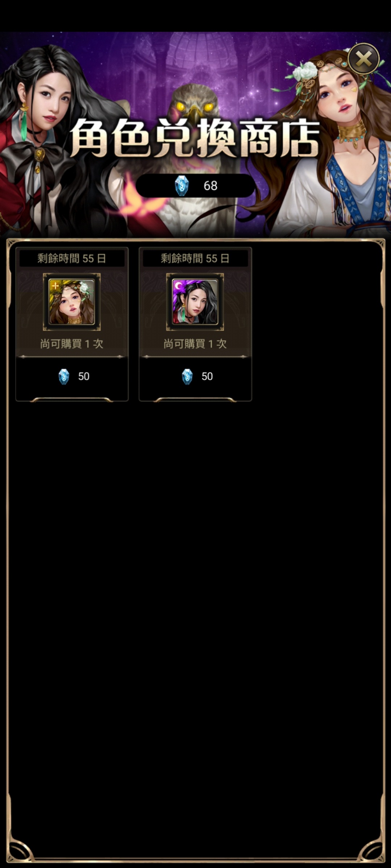Tap the flower-crown woman in banner art

click(337, 145)
